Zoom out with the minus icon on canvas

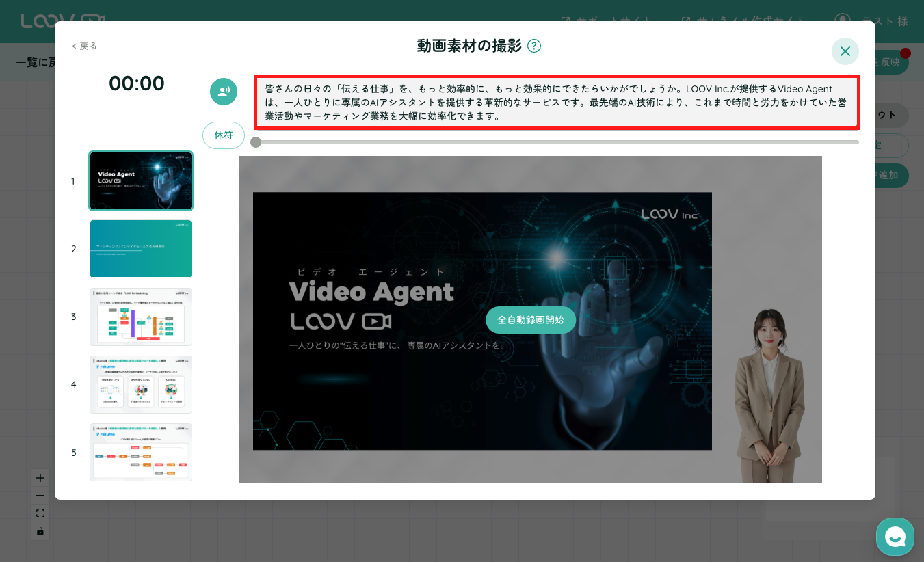click(x=40, y=495)
